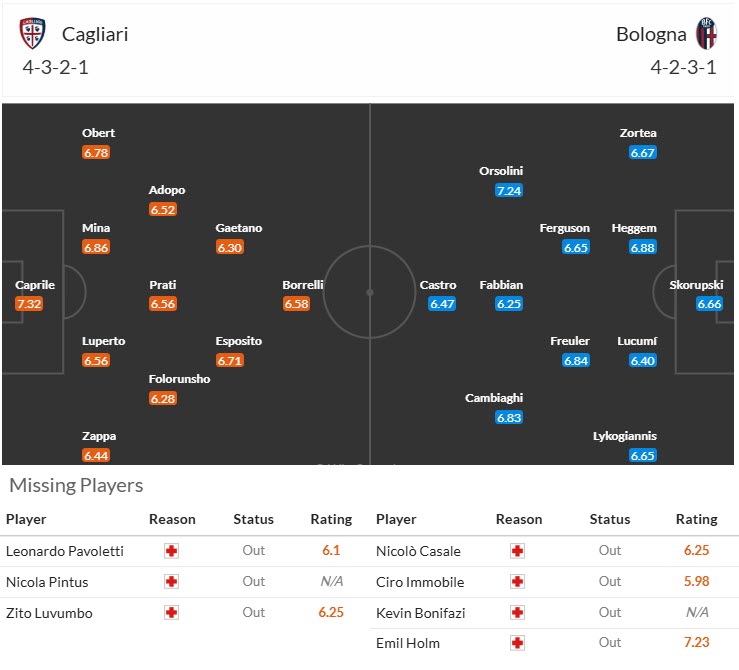Click the injury icon beside Zito Luvumbo
The image size is (739, 670).
tap(172, 613)
